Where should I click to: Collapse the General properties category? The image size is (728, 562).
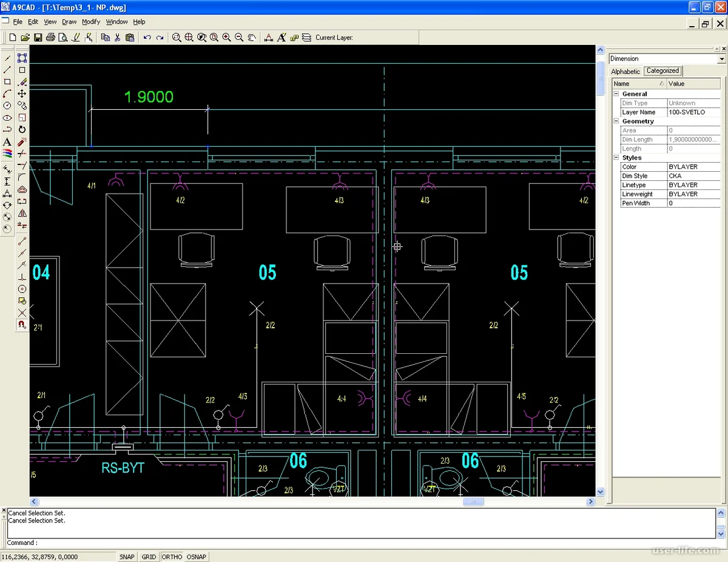pos(616,94)
